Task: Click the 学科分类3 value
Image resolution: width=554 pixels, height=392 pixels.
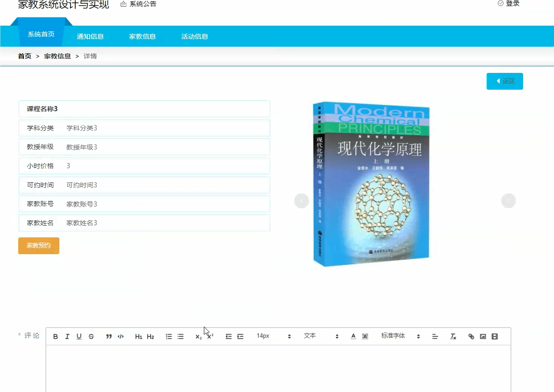Action: tap(82, 128)
